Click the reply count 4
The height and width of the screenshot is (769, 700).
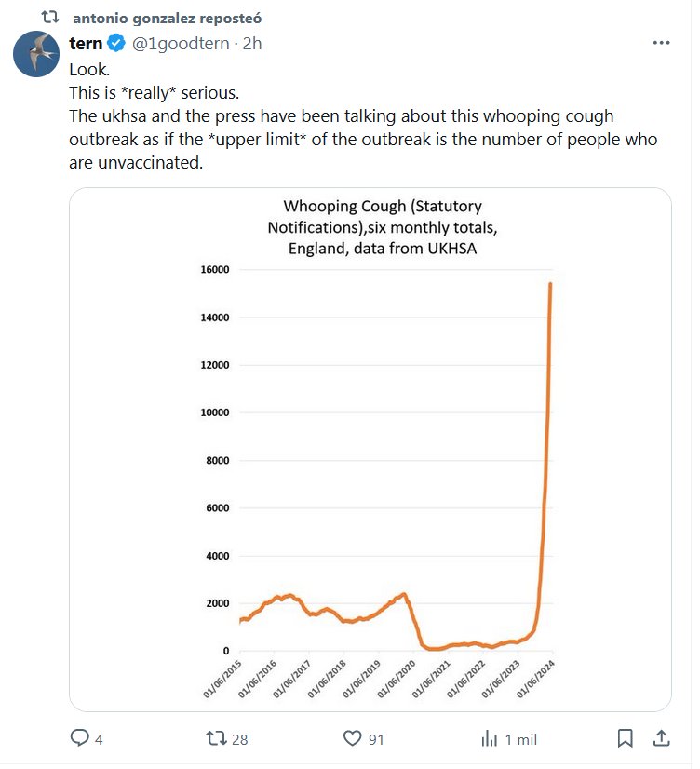pyautogui.click(x=99, y=739)
